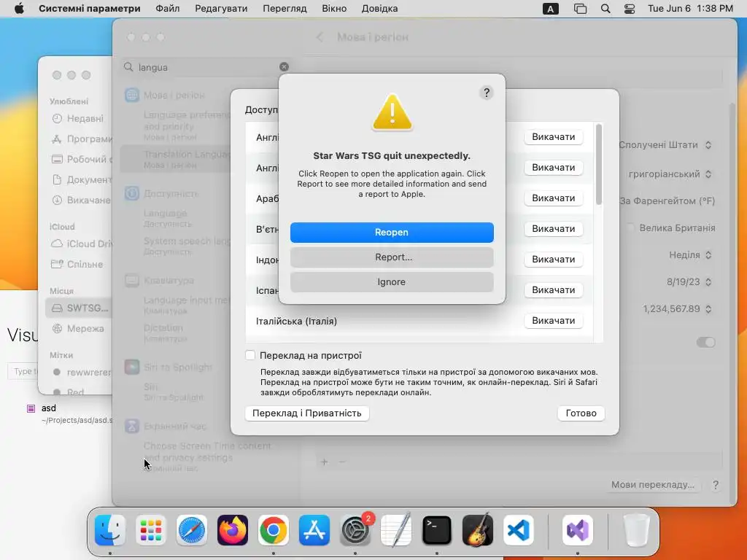This screenshot has width=747, height=560.
Task: Open the Вікно menu
Action: click(x=334, y=9)
